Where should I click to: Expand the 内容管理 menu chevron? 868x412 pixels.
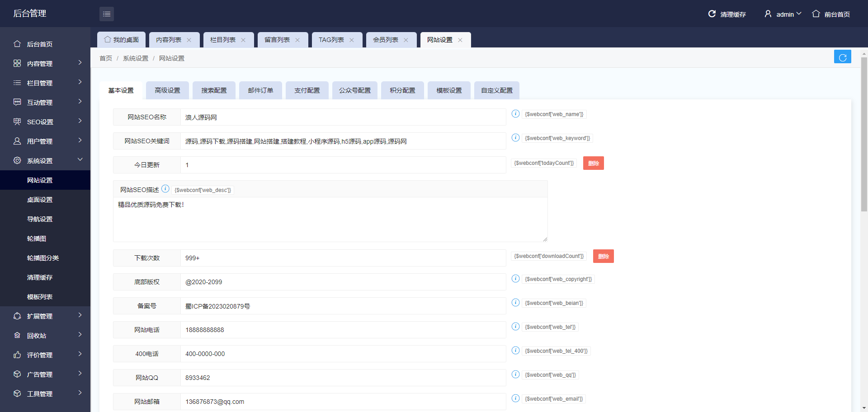click(x=80, y=63)
